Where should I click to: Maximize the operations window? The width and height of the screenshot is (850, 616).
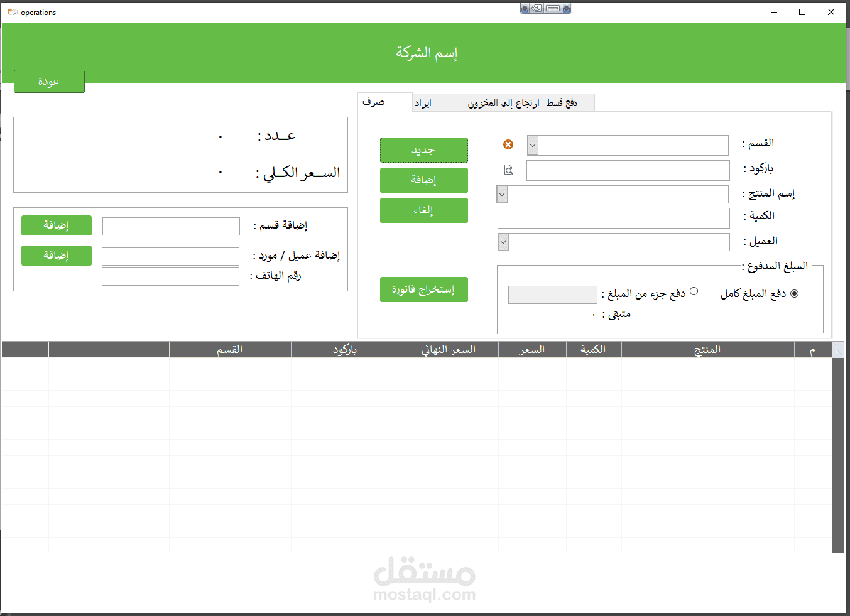(802, 12)
